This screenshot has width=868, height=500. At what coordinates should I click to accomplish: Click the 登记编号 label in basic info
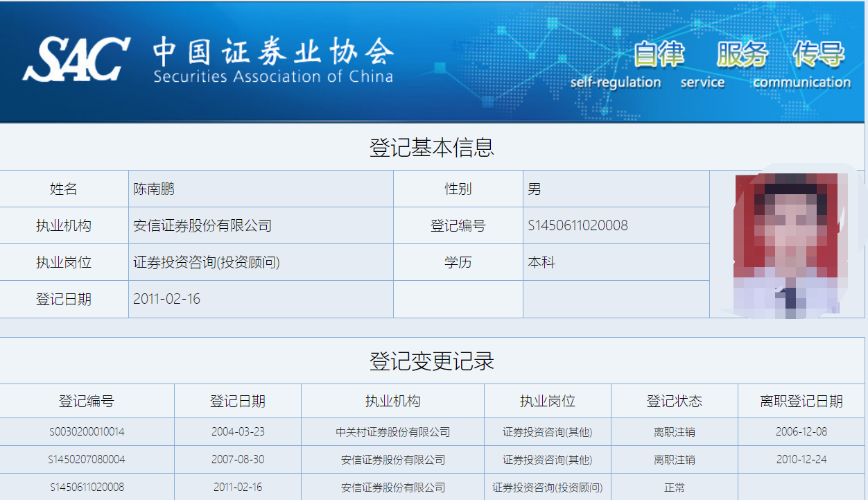pos(458,225)
